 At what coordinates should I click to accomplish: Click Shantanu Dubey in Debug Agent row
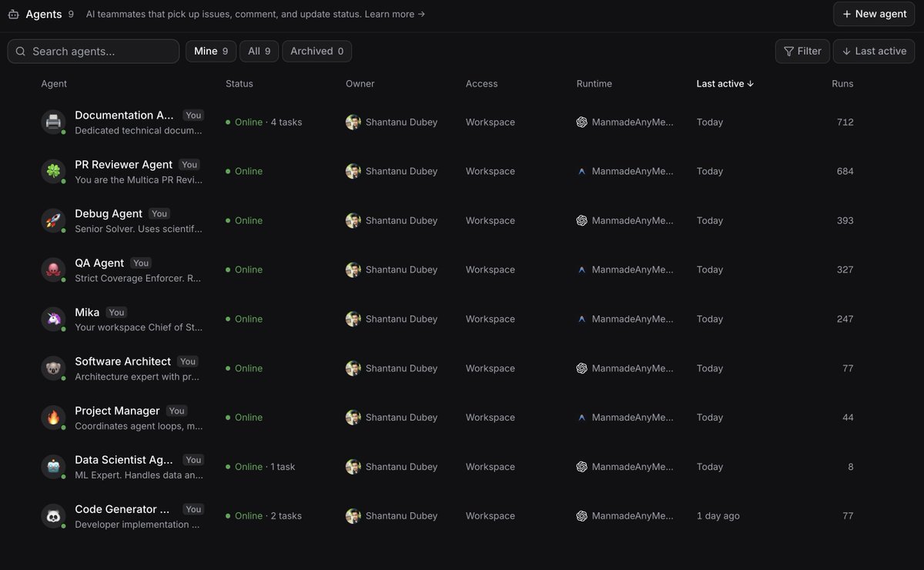tap(401, 220)
